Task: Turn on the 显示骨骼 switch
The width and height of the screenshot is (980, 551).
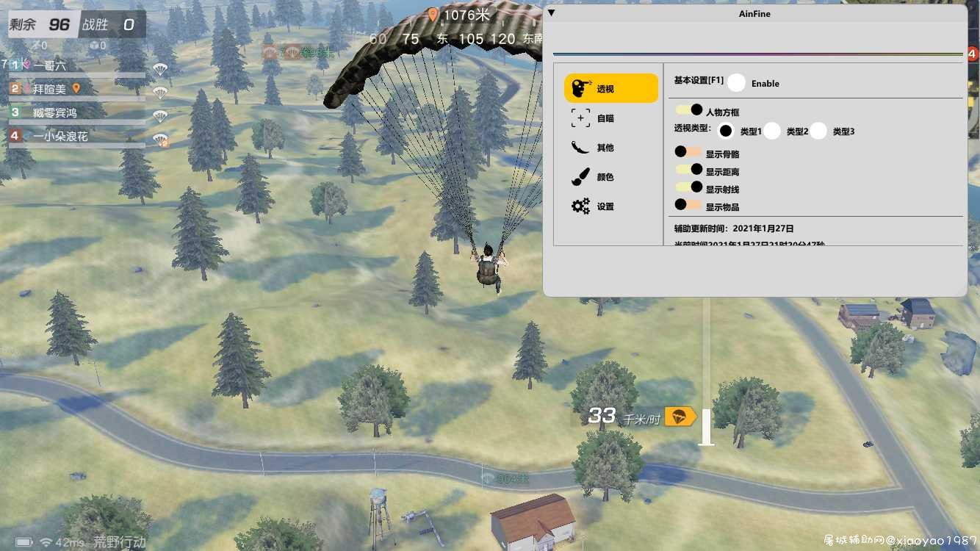Action: (x=688, y=151)
